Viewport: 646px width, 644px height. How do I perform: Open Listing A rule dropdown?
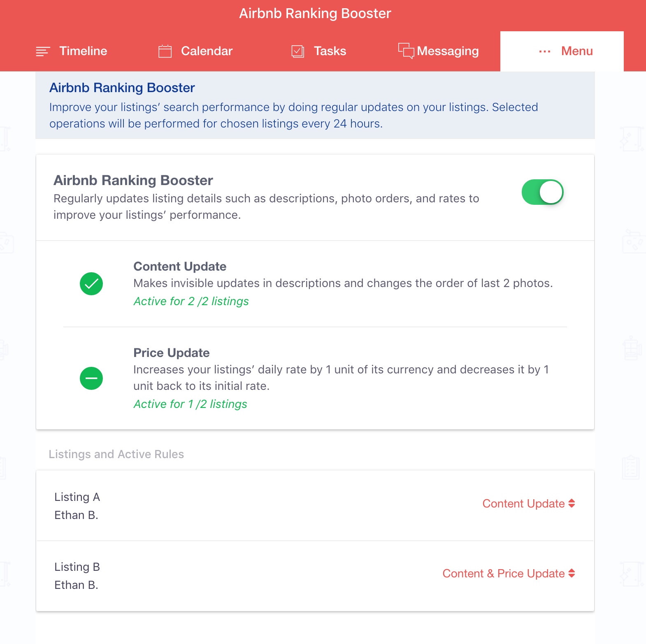(529, 504)
